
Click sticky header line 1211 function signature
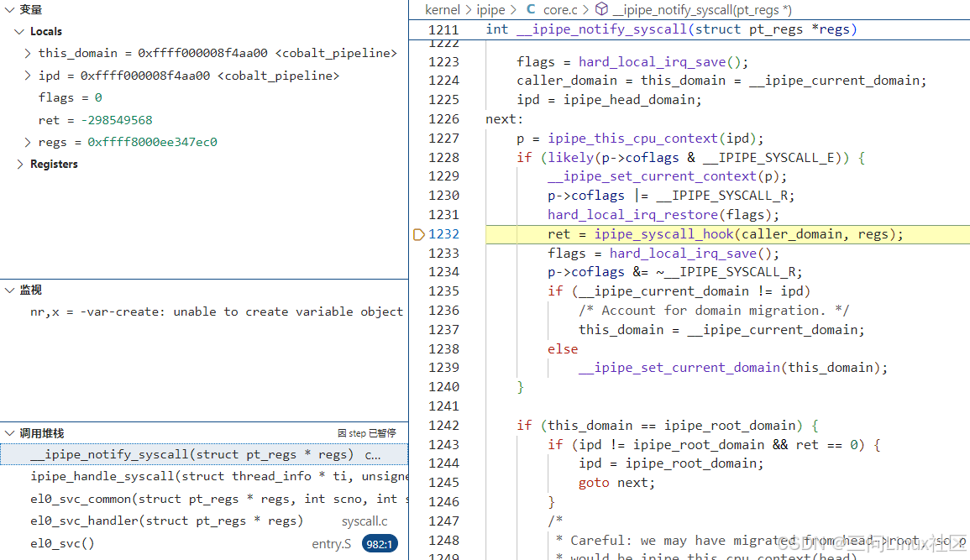click(x=671, y=29)
